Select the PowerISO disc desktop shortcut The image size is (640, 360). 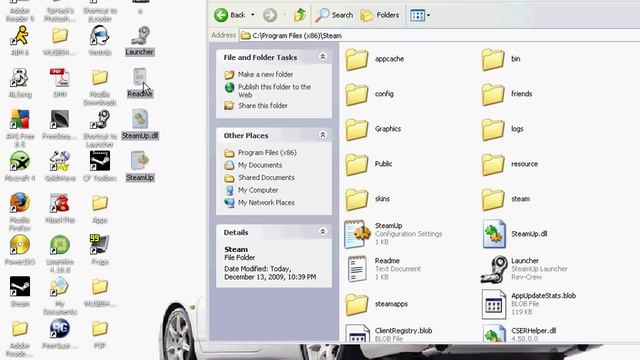20,250
